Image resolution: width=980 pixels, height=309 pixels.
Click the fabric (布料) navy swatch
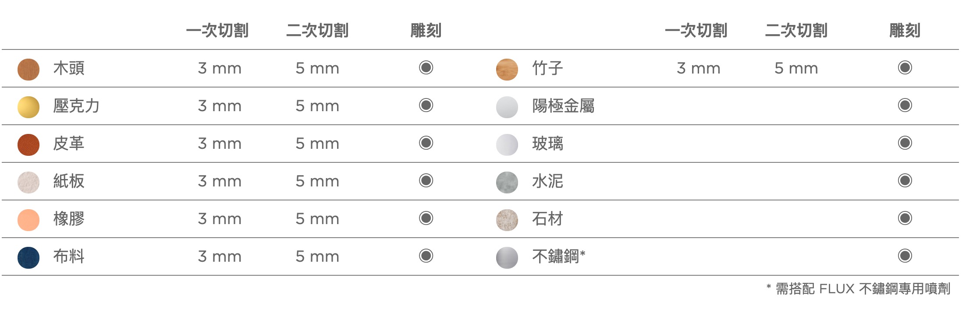[x=28, y=257]
